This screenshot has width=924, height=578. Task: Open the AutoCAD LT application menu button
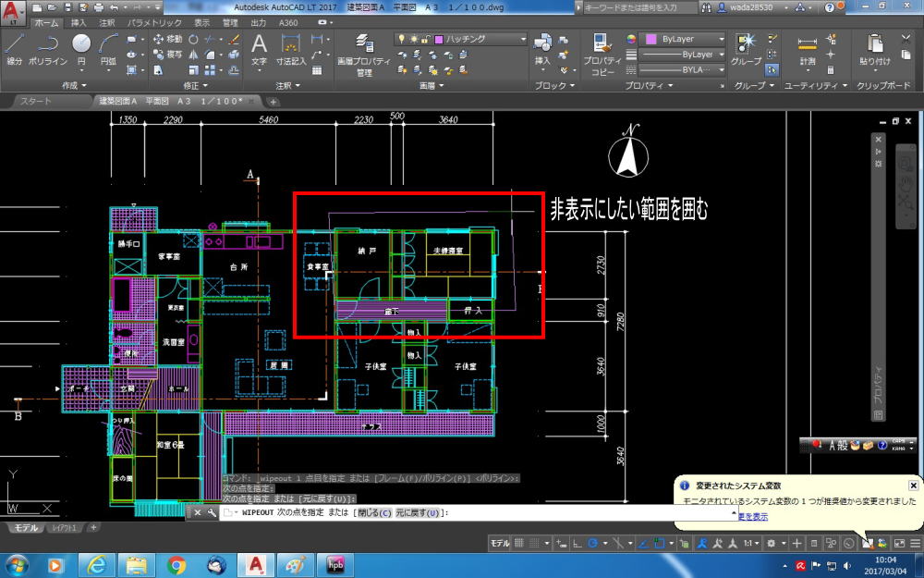coord(13,13)
